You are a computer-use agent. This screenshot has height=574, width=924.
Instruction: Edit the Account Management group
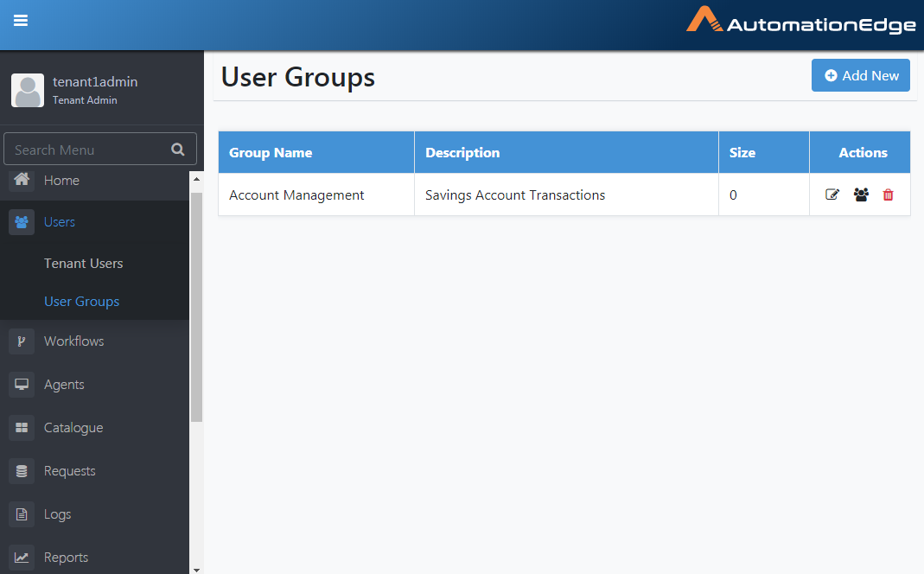click(x=832, y=195)
